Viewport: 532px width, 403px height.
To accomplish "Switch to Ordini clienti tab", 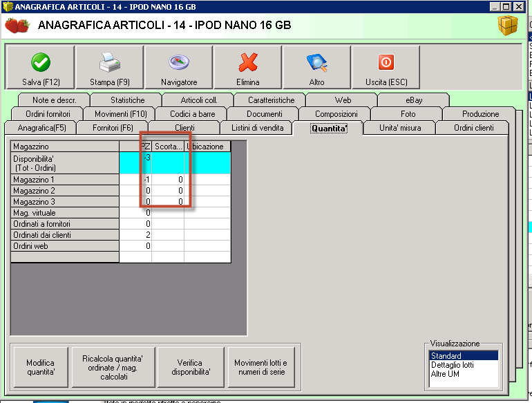I will point(474,128).
